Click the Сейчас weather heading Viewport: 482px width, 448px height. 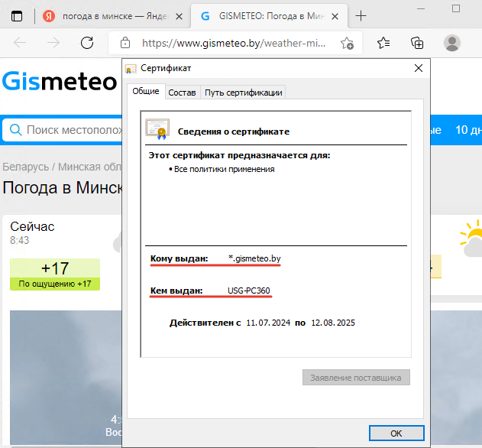[x=32, y=227]
